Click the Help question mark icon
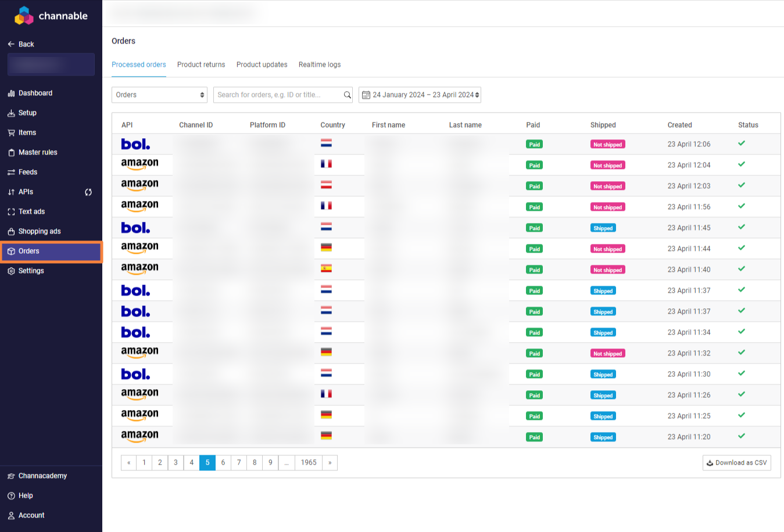The height and width of the screenshot is (532, 784). [x=11, y=496]
